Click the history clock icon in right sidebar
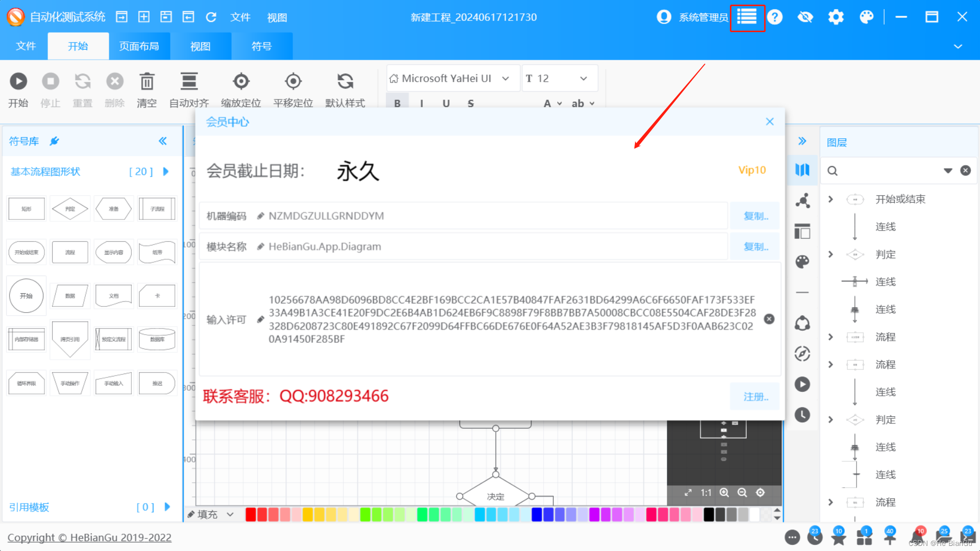Viewport: 980px width, 551px height. tap(802, 415)
